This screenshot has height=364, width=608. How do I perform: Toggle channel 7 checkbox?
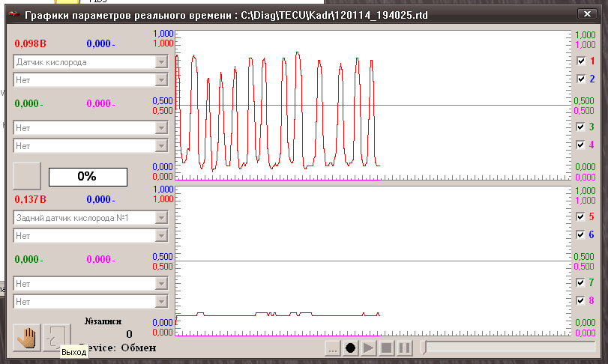pyautogui.click(x=580, y=282)
